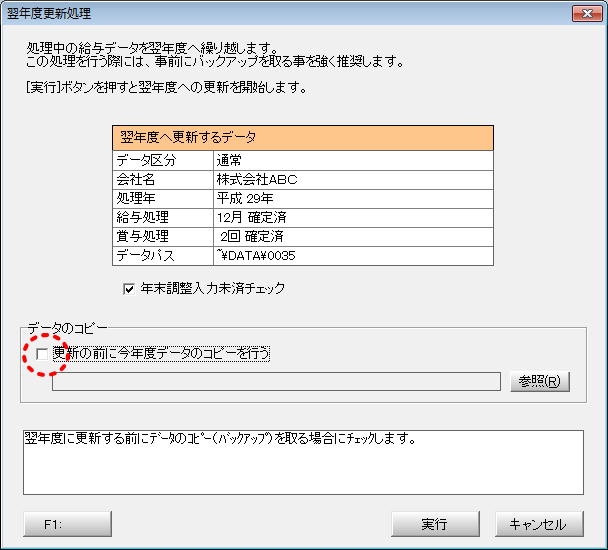Click the 処理年 label cell

pyautogui.click(x=163, y=199)
